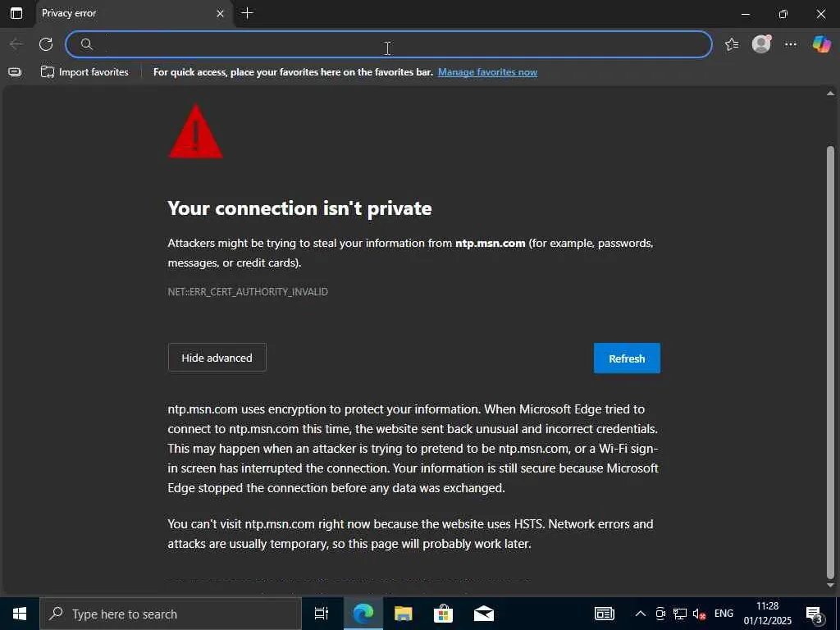Open File Explorer from taskbar
Viewport: 840px width, 630px height.
coord(403,614)
